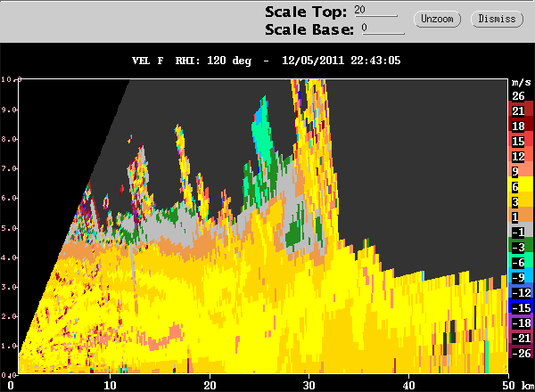
Task: Click the 12 m/s legend swatch
Action: coord(518,157)
